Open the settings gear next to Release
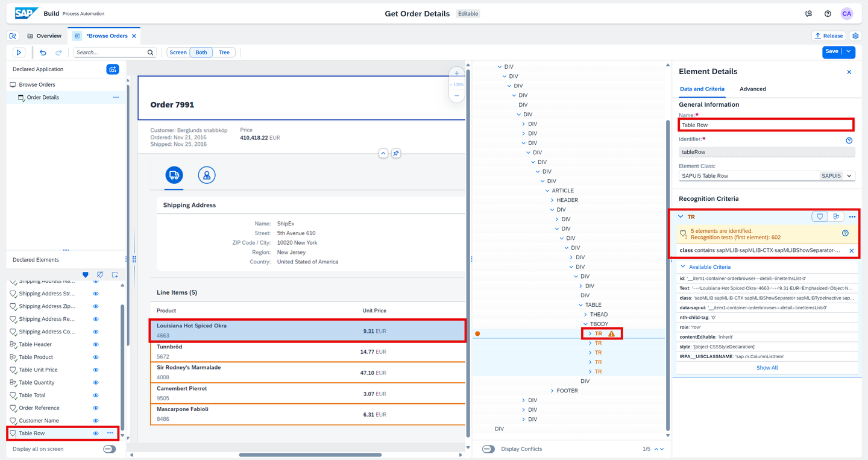The image size is (868, 460). pyautogui.click(x=855, y=36)
